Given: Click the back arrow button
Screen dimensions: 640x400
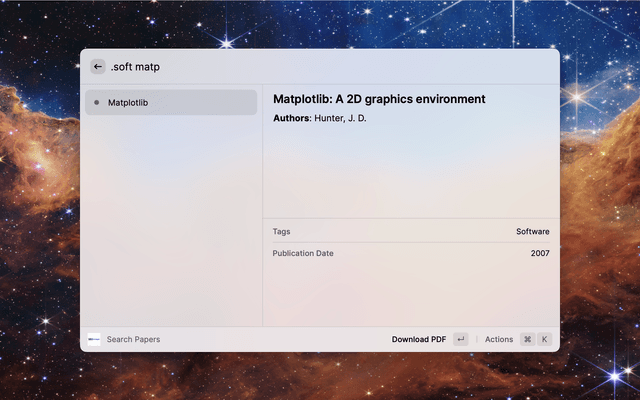Looking at the screenshot, I should click(x=98, y=67).
